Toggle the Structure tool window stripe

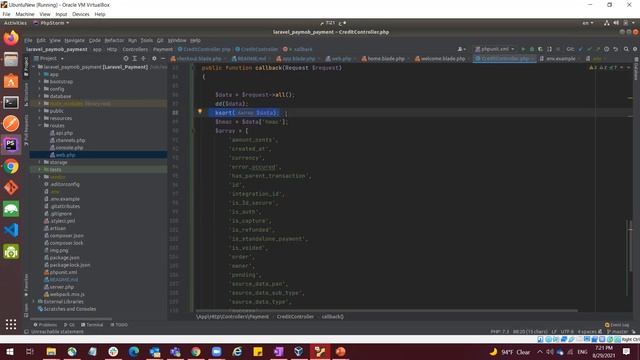click(x=26, y=94)
